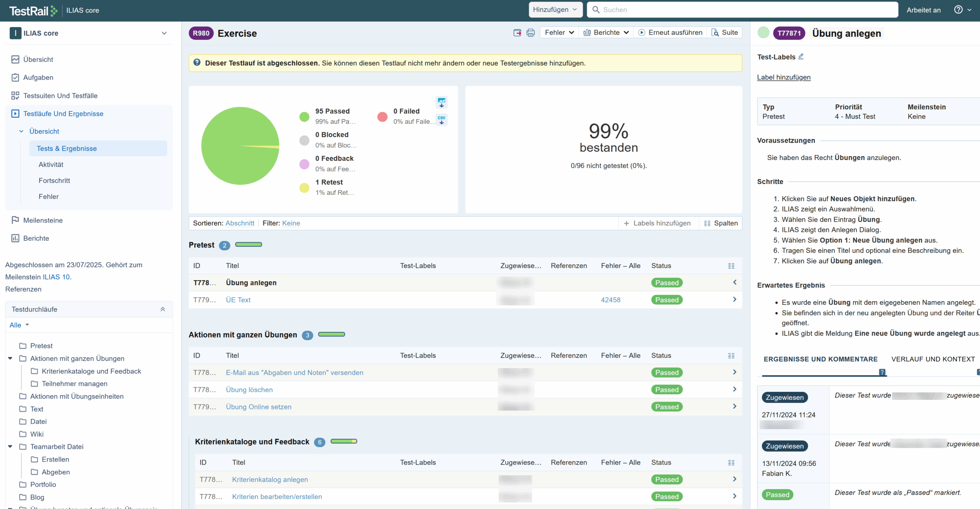
Task: Click the Pretest section progress bar
Action: (x=248, y=245)
